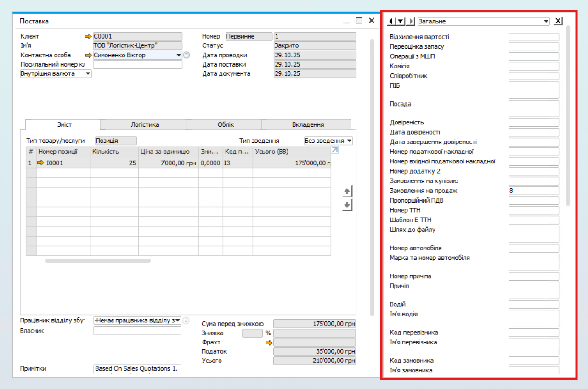Expand the Внутрішня валюта currency dropdown
This screenshot has width=588, height=389.
point(88,73)
